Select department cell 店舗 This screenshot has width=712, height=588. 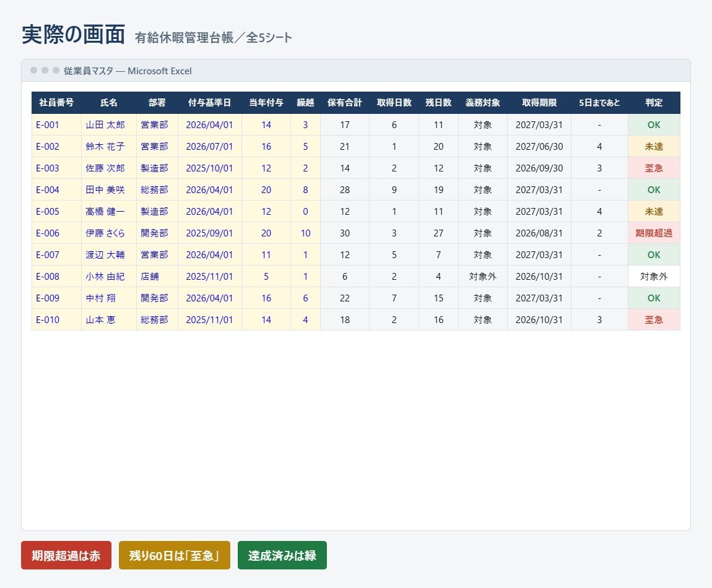click(x=157, y=276)
